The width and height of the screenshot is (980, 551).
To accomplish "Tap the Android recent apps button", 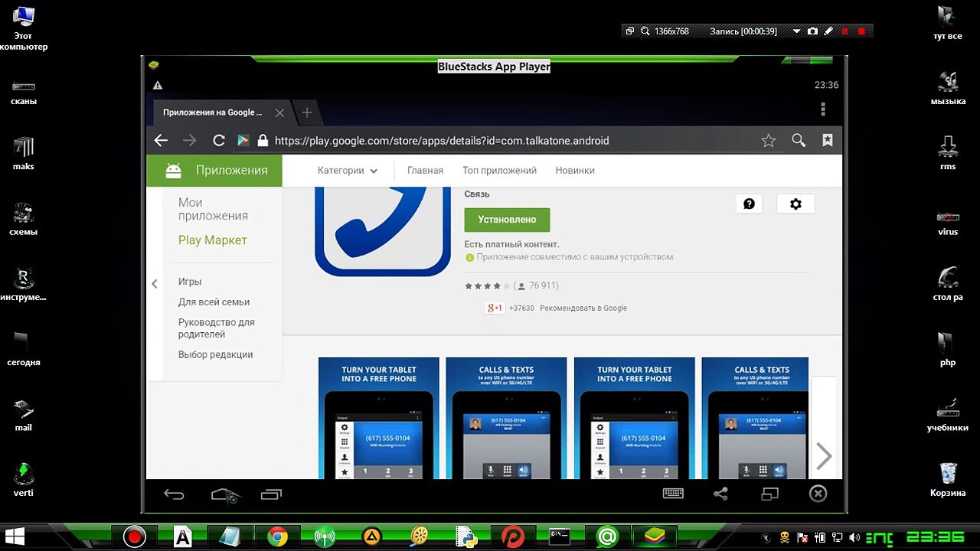I will pos(271,494).
